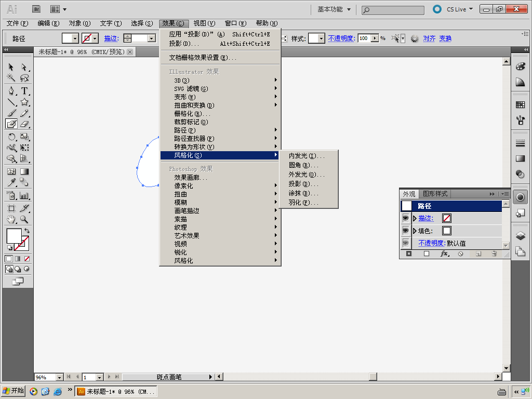532x399 pixels.
Task: Click the Windows 开始 Start button
Action: click(x=13, y=391)
